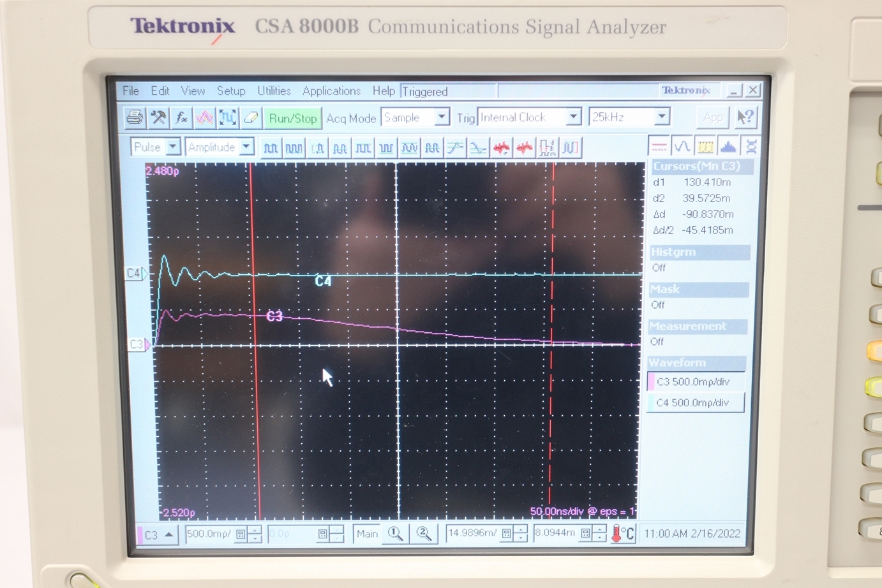Click the Histgrm readout header
882x588 pixels.
click(x=699, y=252)
